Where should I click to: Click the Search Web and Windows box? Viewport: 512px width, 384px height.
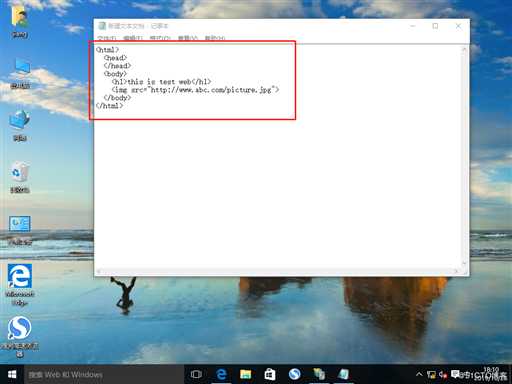pyautogui.click(x=104, y=374)
